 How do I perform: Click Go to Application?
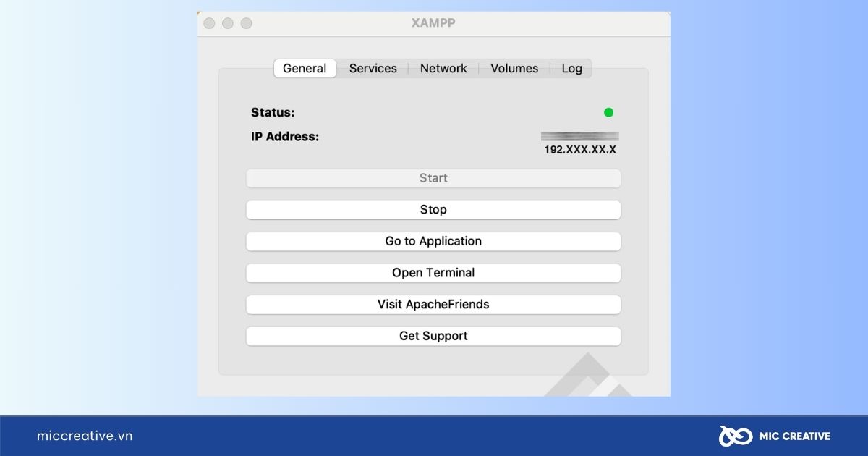(433, 241)
